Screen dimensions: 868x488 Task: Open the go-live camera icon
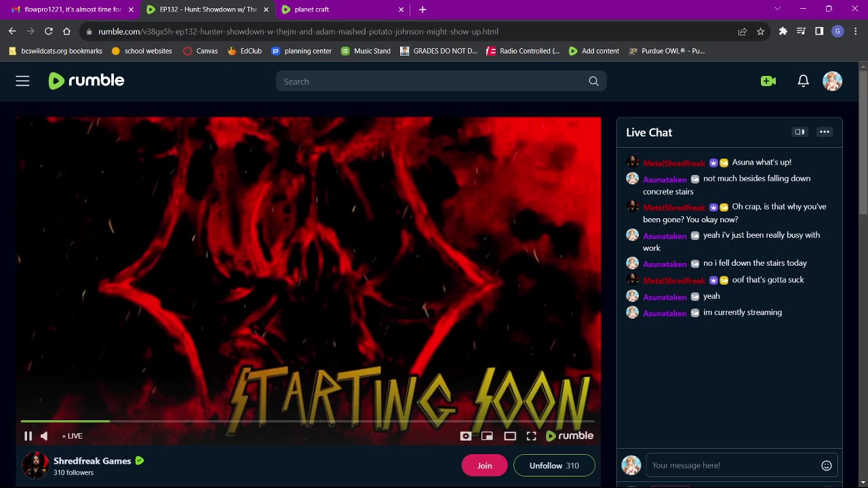coord(768,81)
